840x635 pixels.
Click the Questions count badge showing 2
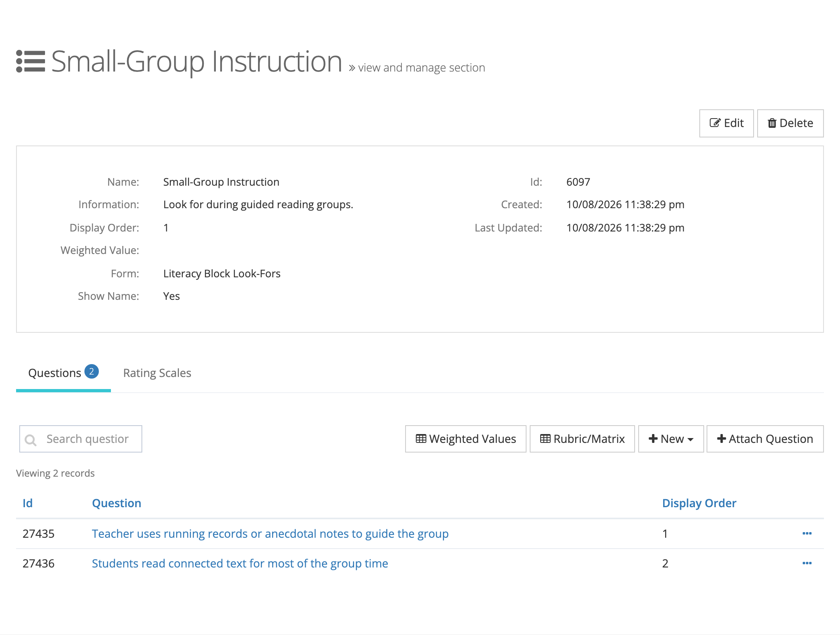[92, 371]
